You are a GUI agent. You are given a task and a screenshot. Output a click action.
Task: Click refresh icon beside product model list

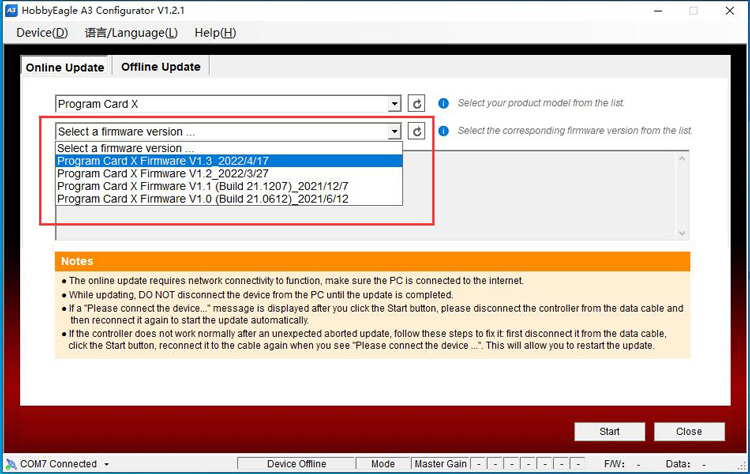coord(417,104)
